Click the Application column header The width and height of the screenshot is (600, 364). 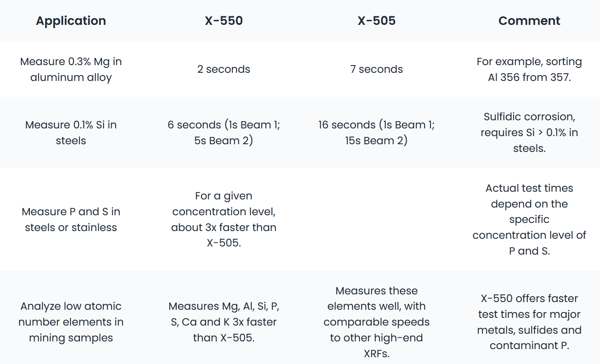[71, 21]
